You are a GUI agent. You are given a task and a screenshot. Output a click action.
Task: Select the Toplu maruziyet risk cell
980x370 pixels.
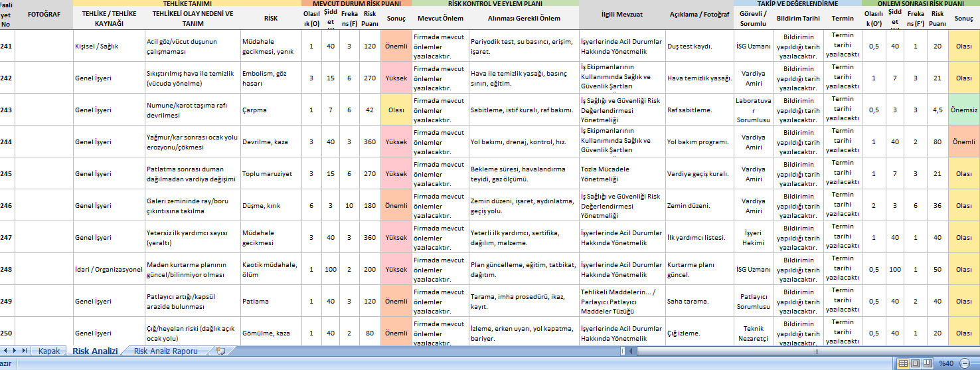270,174
